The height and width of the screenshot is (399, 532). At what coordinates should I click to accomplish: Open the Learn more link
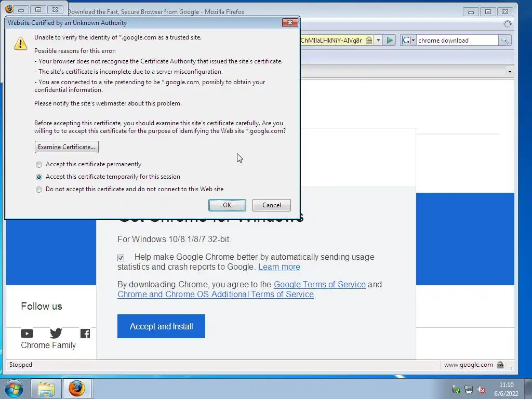point(279,267)
